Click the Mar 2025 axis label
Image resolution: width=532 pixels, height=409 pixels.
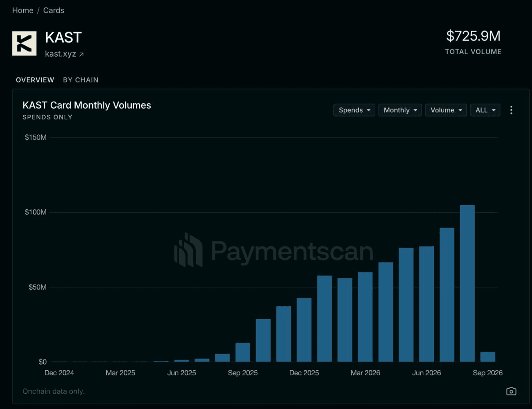[121, 373]
